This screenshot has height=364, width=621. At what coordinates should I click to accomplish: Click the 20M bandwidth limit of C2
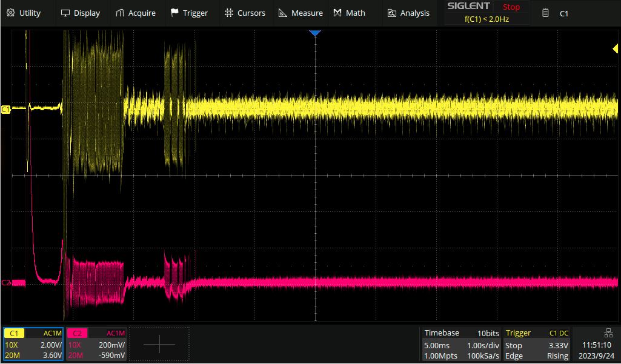coord(75,356)
